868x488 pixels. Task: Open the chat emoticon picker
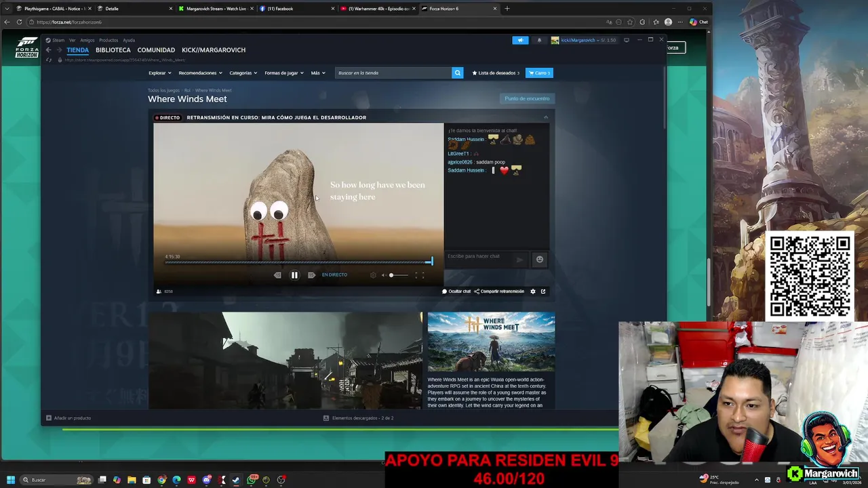point(540,259)
